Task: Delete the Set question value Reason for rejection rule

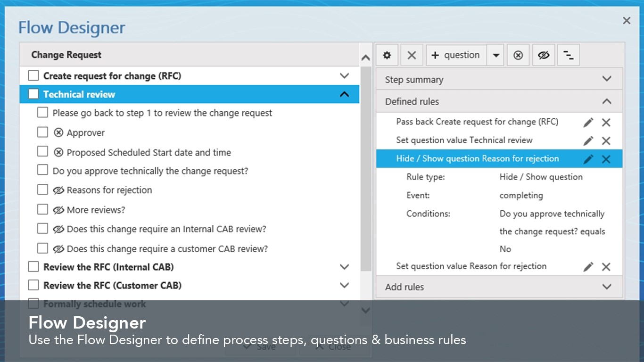Action: (606, 267)
